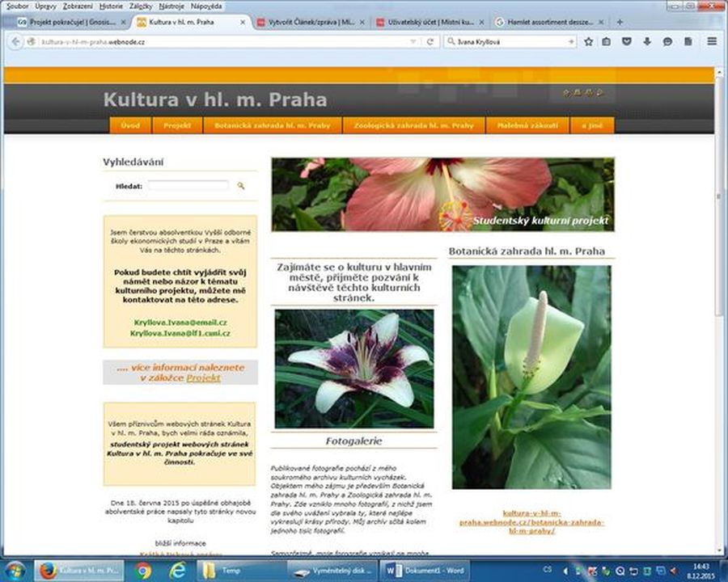This screenshot has height=582, width=728.
Task: Open the white spathiphyllum flower photo
Action: (531, 377)
